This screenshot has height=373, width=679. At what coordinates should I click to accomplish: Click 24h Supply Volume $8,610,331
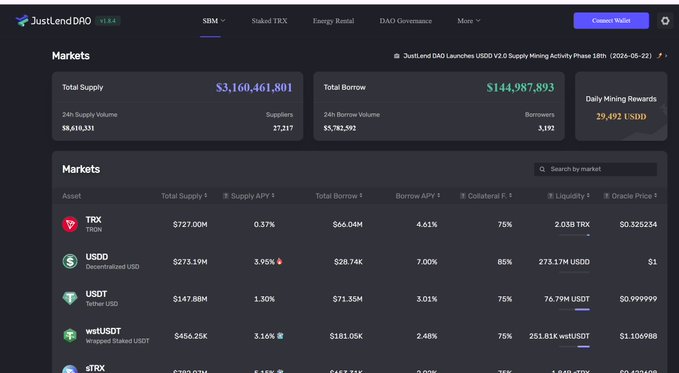coord(78,128)
